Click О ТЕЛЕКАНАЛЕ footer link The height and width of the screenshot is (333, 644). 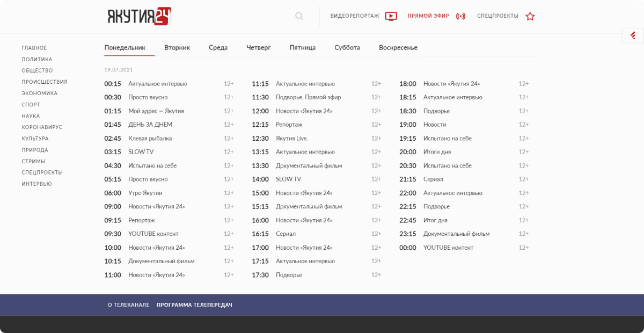pyautogui.click(x=128, y=305)
